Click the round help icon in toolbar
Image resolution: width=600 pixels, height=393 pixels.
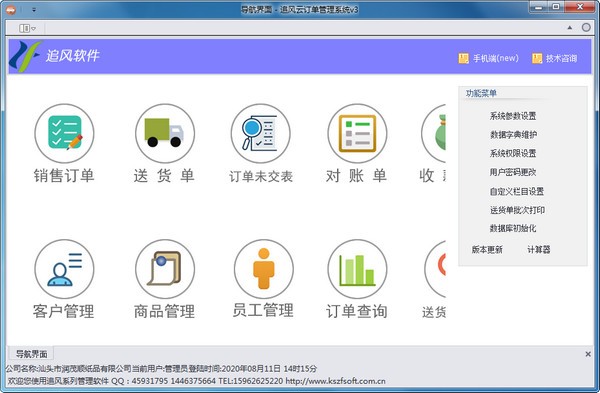tap(586, 28)
